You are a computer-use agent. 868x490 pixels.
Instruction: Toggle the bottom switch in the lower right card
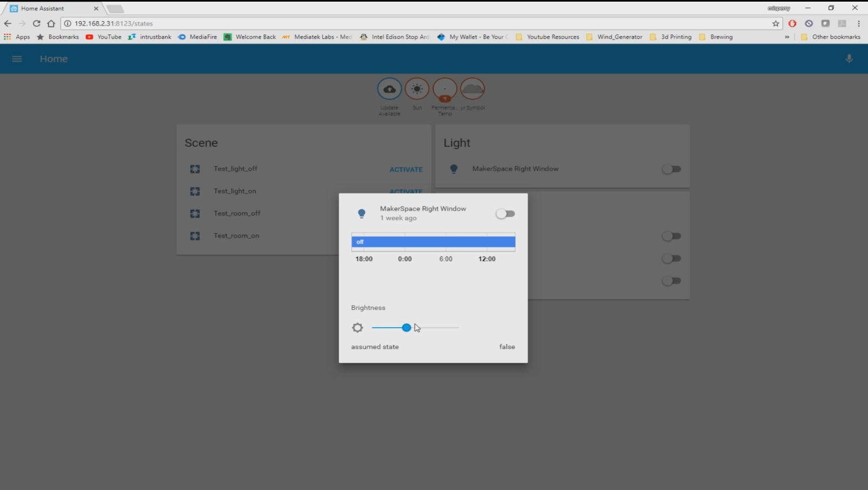click(671, 281)
